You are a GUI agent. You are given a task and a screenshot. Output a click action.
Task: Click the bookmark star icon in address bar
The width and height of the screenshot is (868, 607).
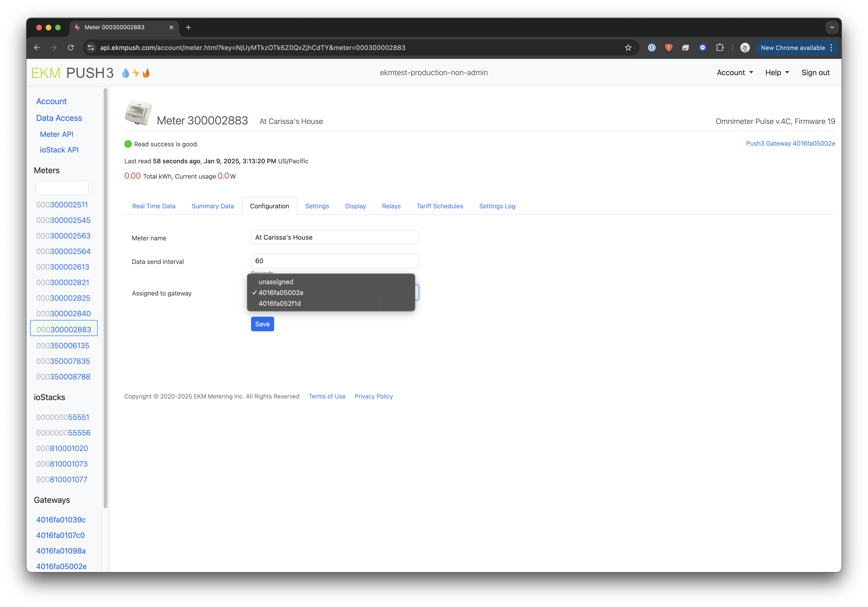click(x=628, y=48)
